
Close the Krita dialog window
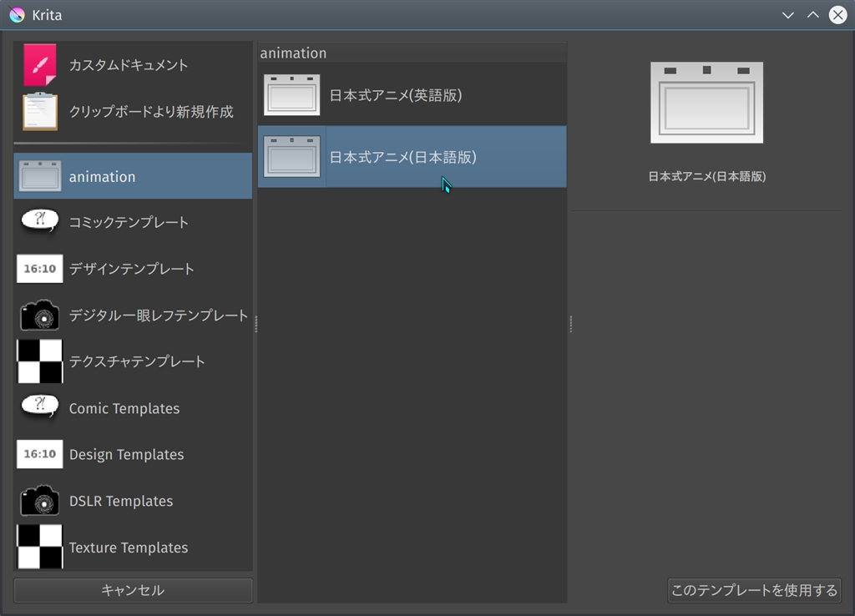[838, 15]
